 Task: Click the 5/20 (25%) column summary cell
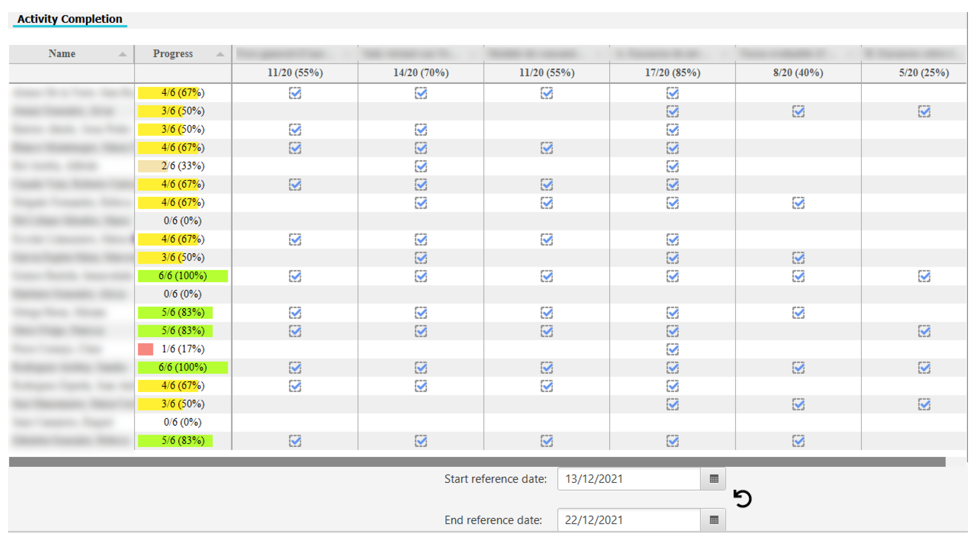click(923, 73)
